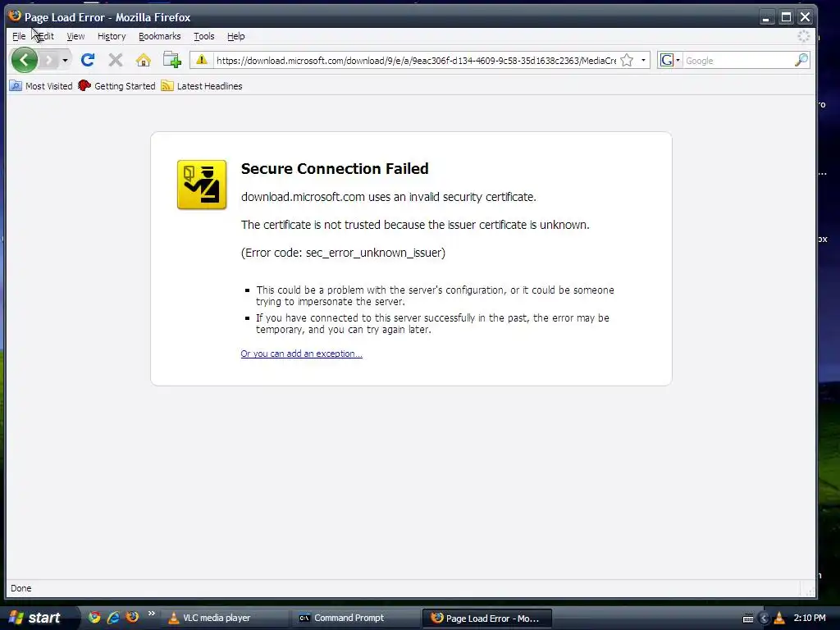Go back with the green Back arrow

(25, 60)
